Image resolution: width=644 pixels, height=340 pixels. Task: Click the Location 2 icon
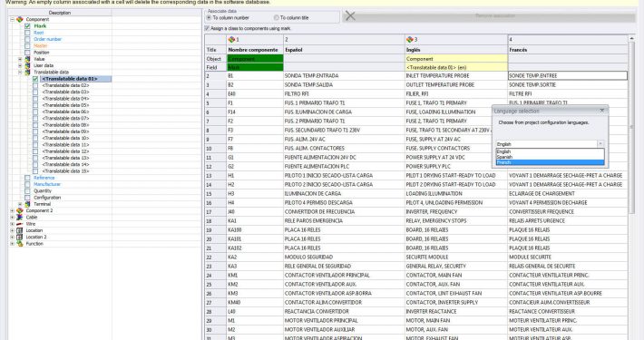pos(20,237)
